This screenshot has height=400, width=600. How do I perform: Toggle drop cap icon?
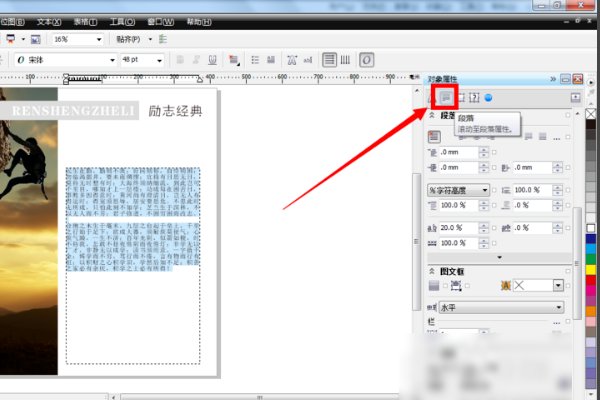(271, 60)
